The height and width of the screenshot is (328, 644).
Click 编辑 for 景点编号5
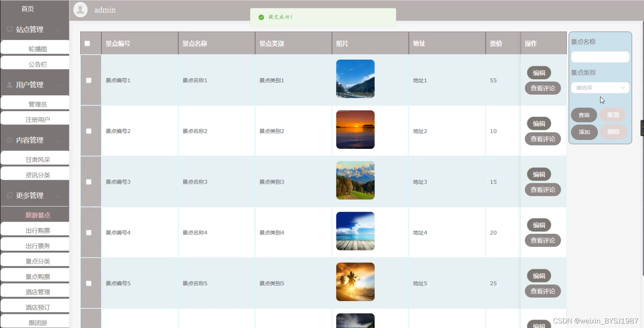539,276
